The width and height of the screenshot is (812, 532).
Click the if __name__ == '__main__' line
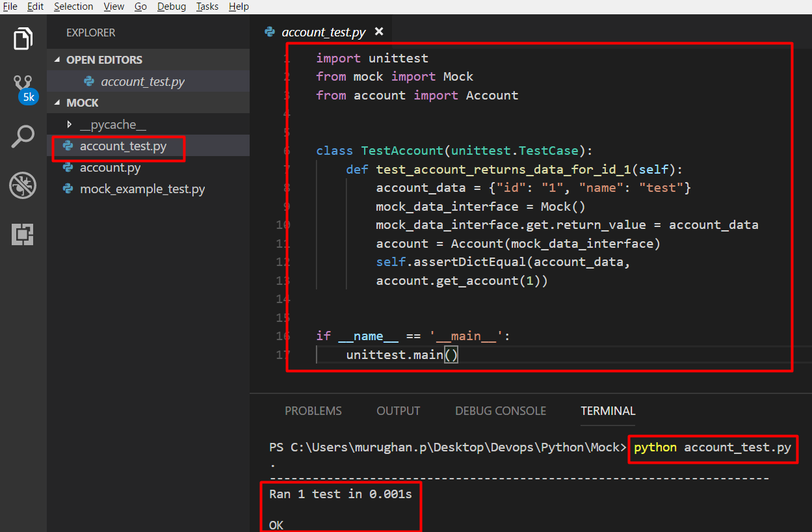pos(413,336)
